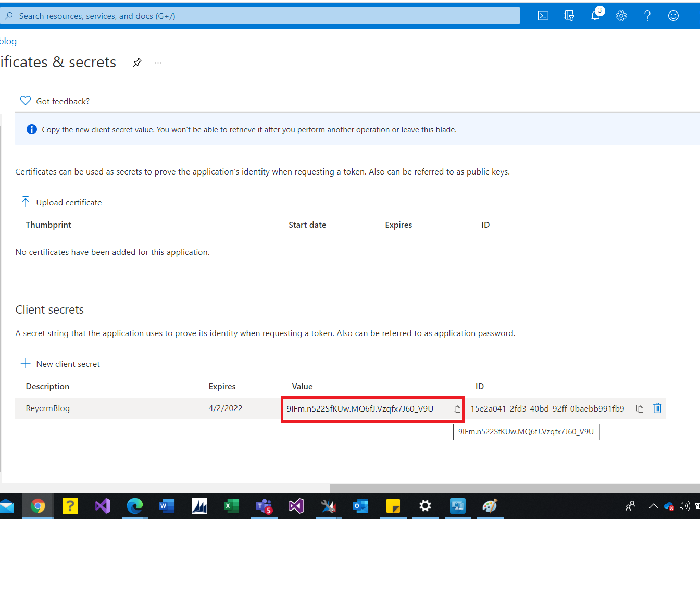Copy the client secret value
The image size is (700, 596).
tap(457, 409)
